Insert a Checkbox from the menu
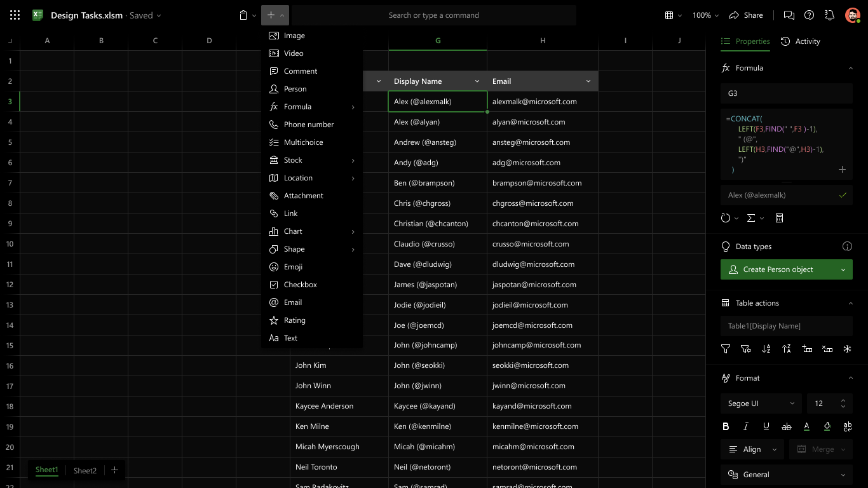868x488 pixels. coord(312,285)
